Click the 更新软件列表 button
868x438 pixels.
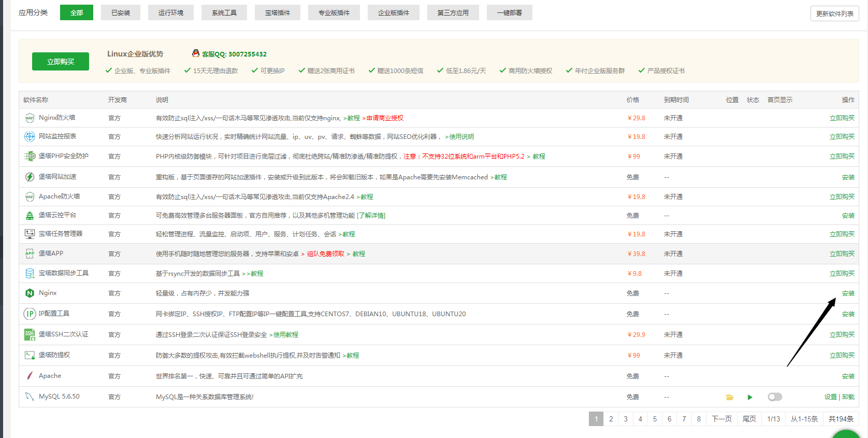[835, 13]
